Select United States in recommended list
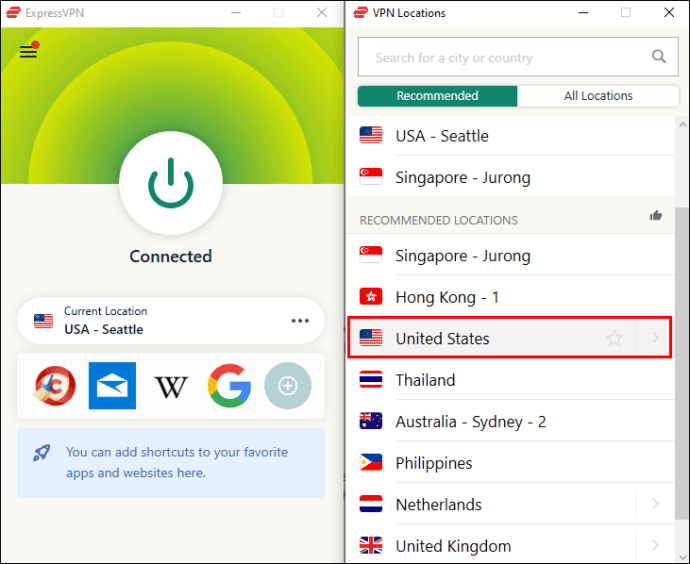This screenshot has height=564, width=690. tap(510, 338)
